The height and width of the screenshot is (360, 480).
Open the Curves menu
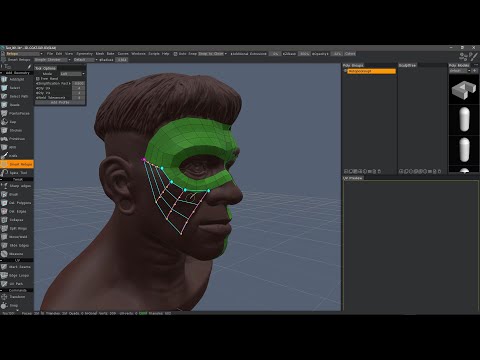pos(123,54)
